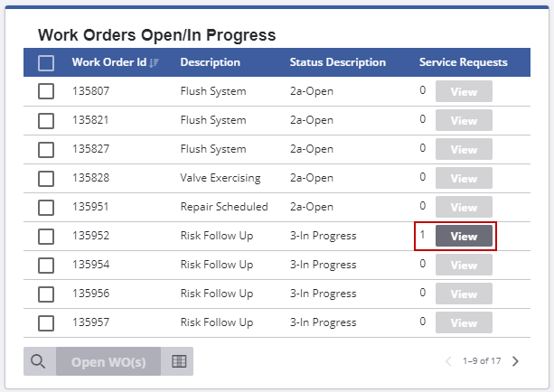Select the Valve Exercising row description
This screenshot has width=554, height=392.
pyautogui.click(x=220, y=178)
